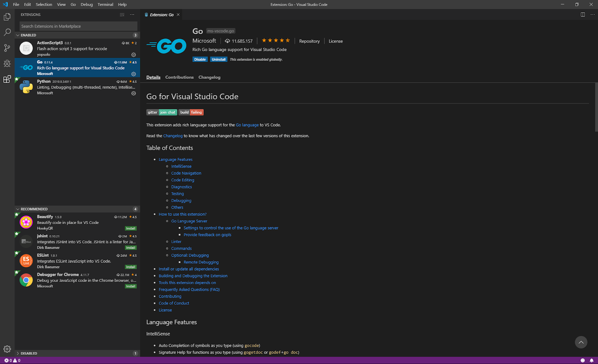Open the Selection menu
The image size is (598, 364).
[44, 4]
